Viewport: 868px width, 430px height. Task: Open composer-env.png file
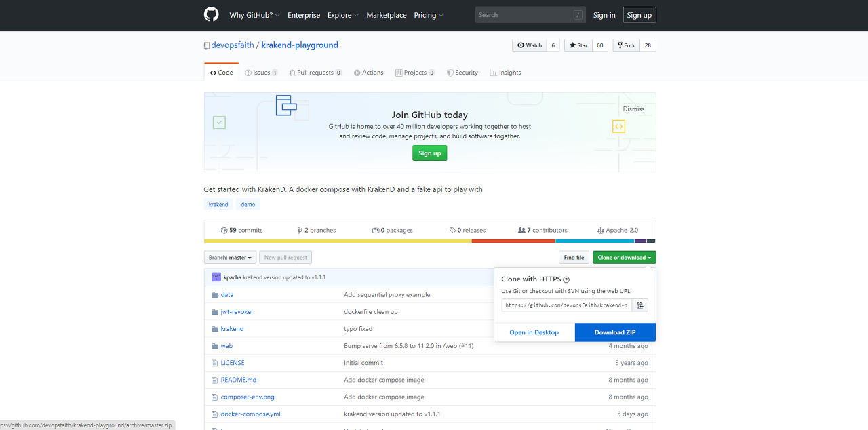(248, 397)
